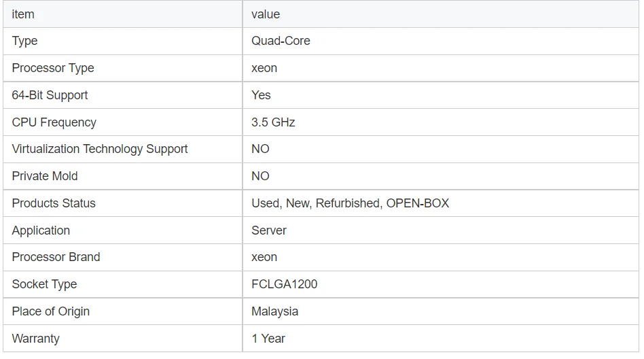
Task: Click the 'Processor Type' label
Action: 53,68
